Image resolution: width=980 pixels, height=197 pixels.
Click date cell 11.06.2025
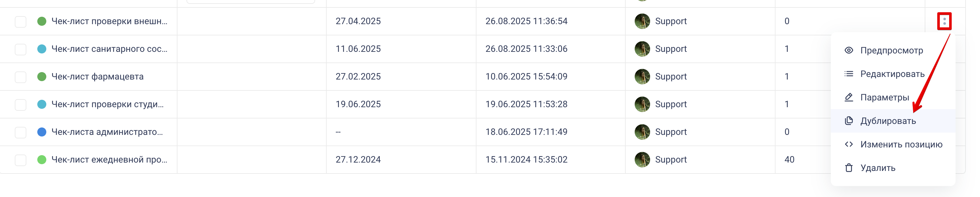point(358,49)
